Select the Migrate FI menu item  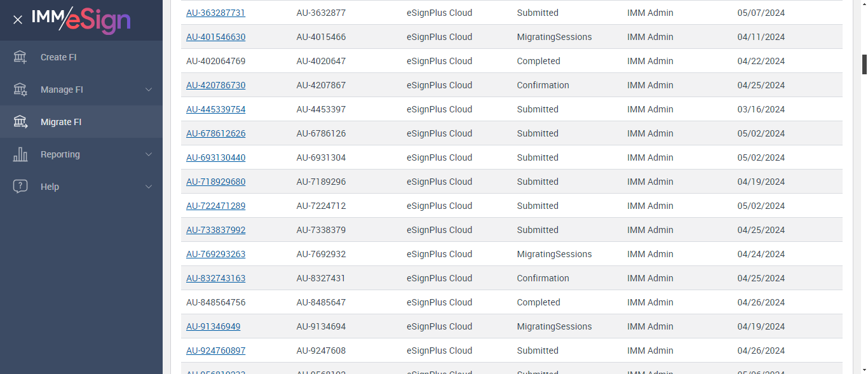tap(61, 122)
